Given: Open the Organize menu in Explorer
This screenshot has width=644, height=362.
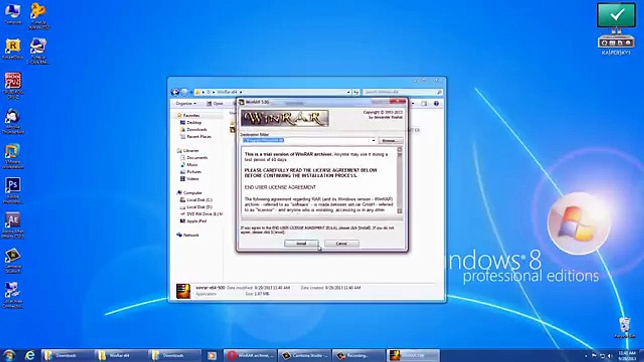Looking at the screenshot, I should pyautogui.click(x=186, y=103).
